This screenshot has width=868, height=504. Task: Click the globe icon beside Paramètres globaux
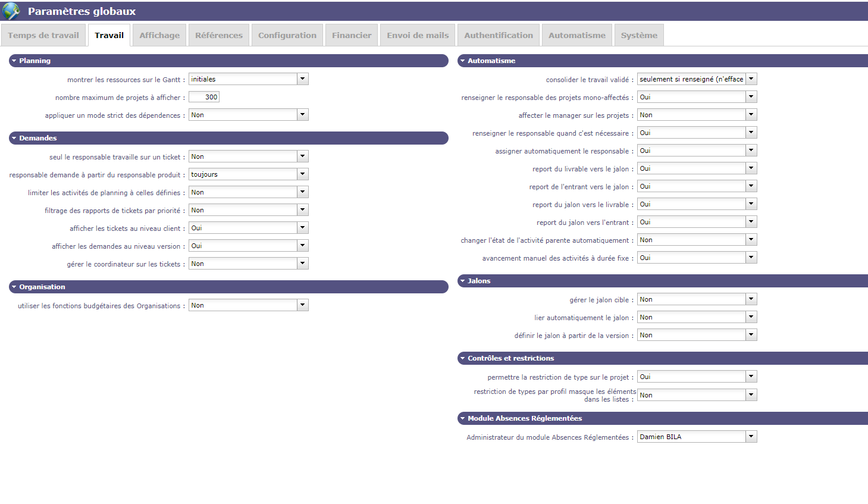[11, 11]
